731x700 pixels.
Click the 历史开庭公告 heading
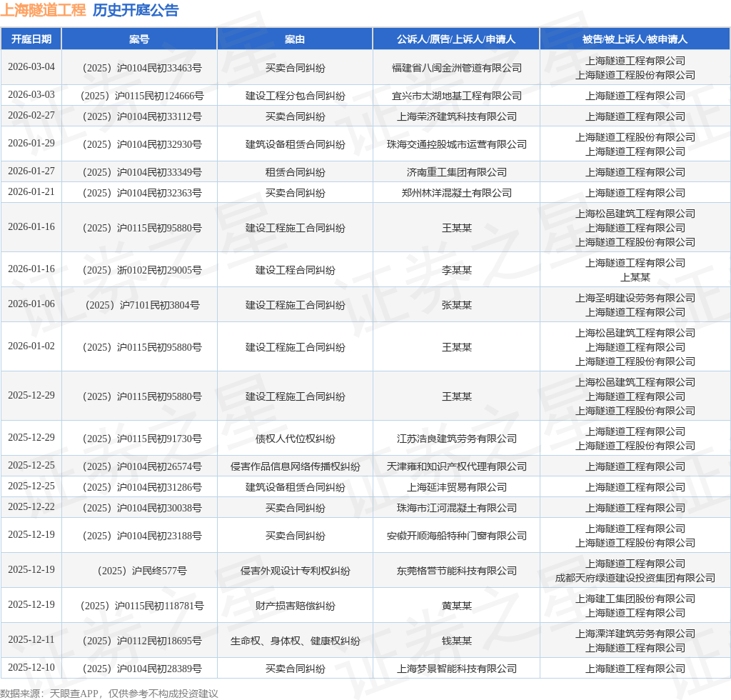(x=136, y=10)
